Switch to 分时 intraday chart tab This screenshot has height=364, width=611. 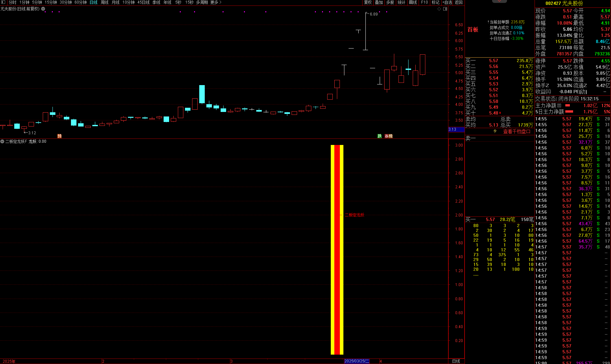pyautogui.click(x=12, y=2)
